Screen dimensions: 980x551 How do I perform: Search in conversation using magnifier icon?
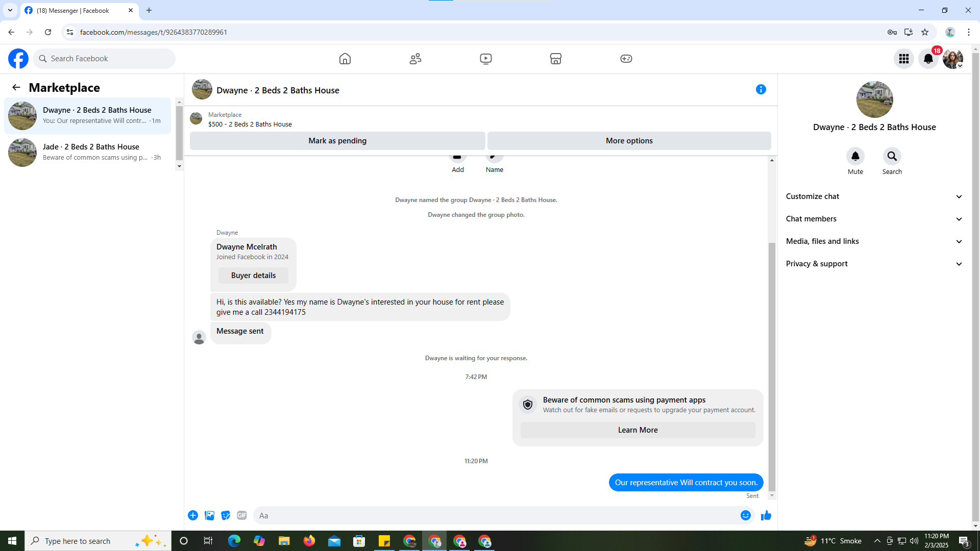click(892, 156)
